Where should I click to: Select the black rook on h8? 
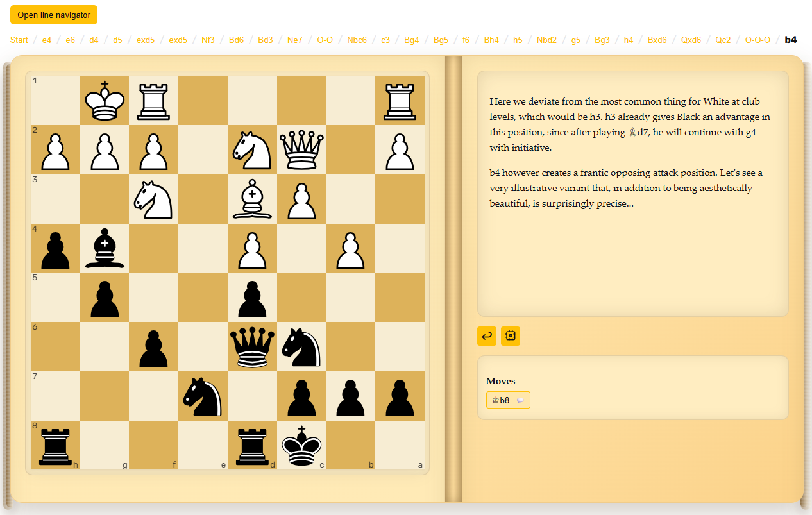coord(55,445)
